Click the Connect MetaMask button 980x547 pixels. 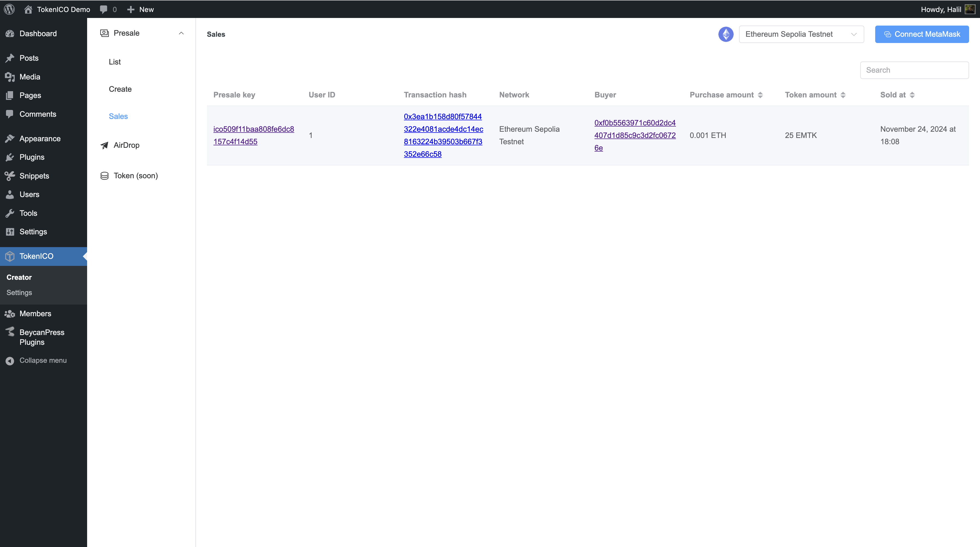coord(922,34)
